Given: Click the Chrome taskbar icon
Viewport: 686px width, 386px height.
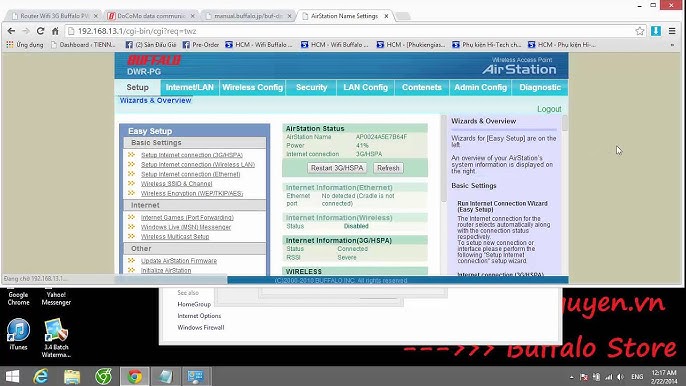Looking at the screenshot, I should tap(135, 376).
